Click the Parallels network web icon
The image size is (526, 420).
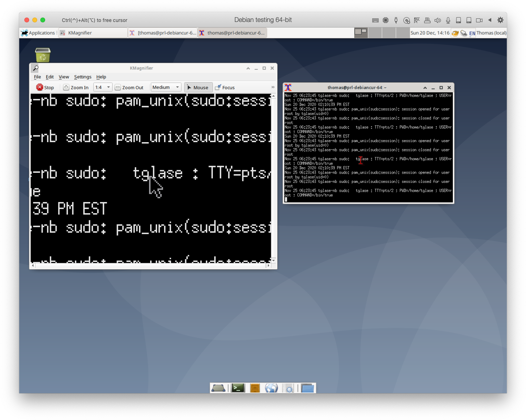click(417, 20)
